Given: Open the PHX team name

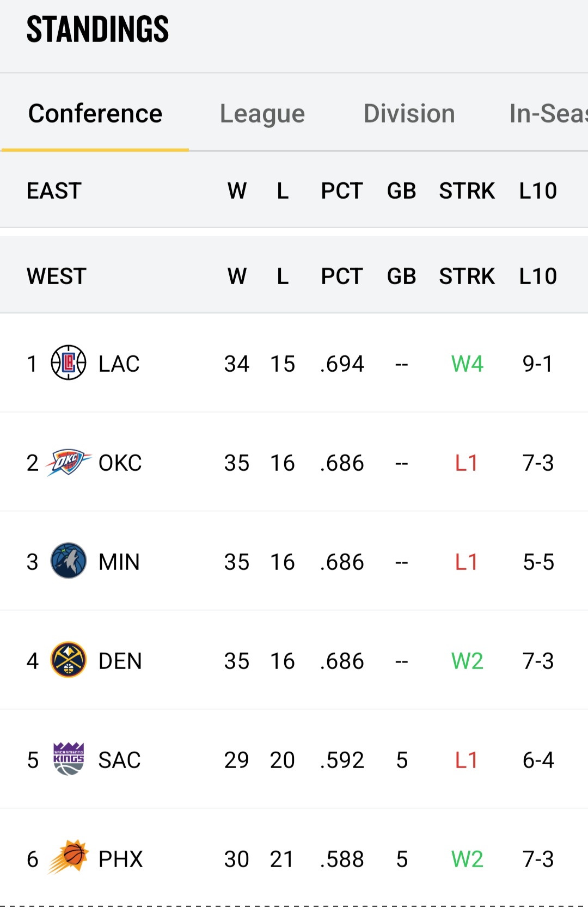Looking at the screenshot, I should 120,859.
